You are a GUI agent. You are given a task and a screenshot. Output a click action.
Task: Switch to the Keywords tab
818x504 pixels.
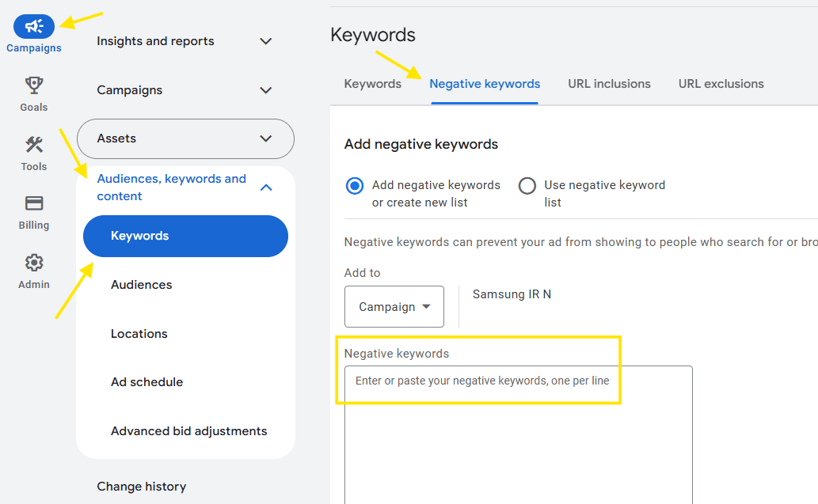(372, 84)
